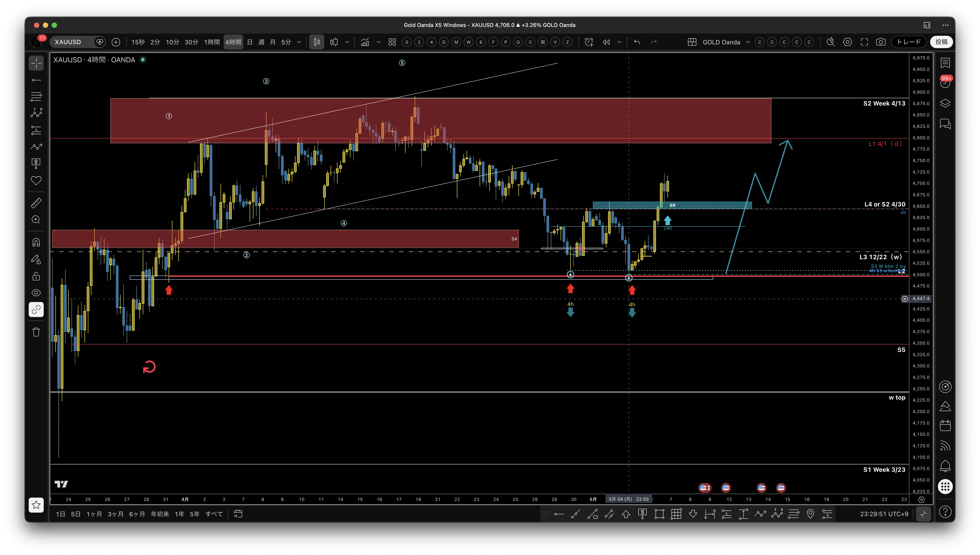This screenshot has width=980, height=555.
Task: Switch to the 日 daily timeframe
Action: tap(250, 42)
